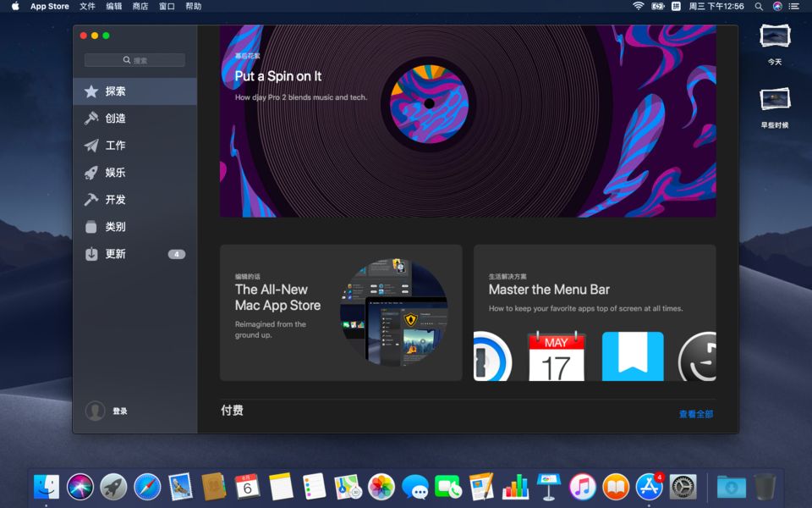The height and width of the screenshot is (508, 812).
Task: Open the 商店 menu in menu bar
Action: pos(140,6)
